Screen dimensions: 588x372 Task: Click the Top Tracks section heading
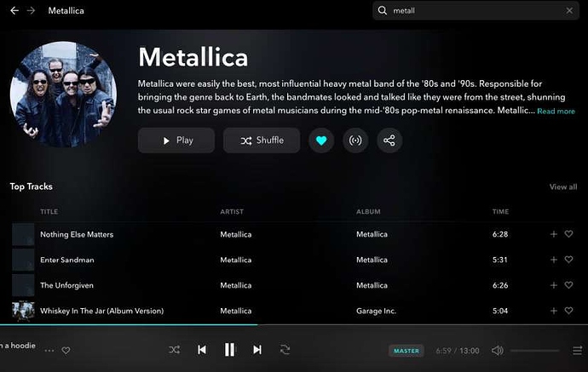[32, 186]
